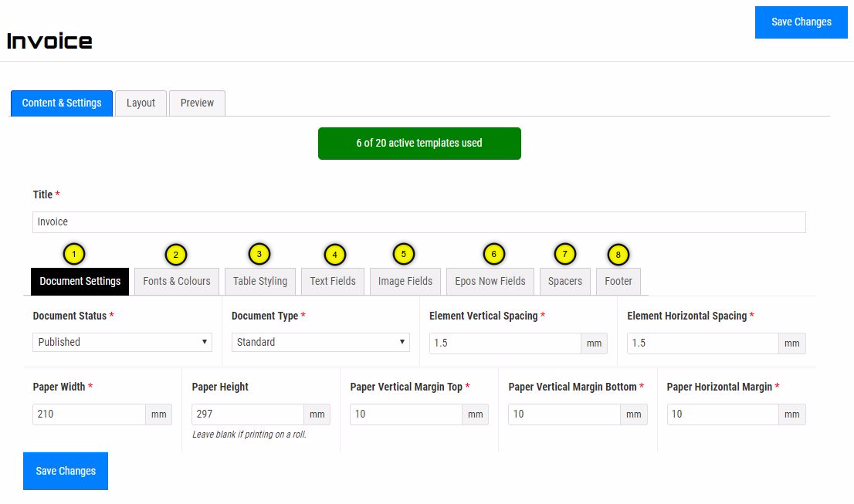Click the yellow number 7 marker
Image resolution: width=854 pixels, height=504 pixels.
[564, 253]
